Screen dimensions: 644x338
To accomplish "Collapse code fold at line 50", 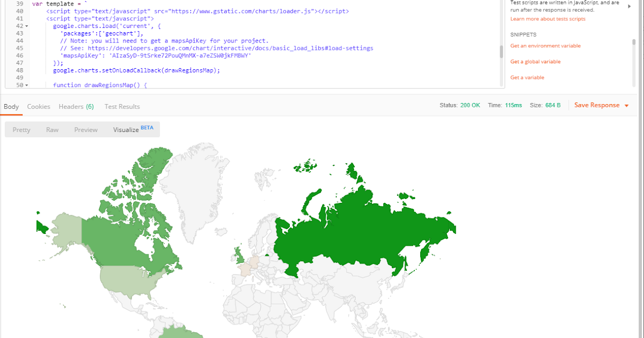I will pos(27,85).
